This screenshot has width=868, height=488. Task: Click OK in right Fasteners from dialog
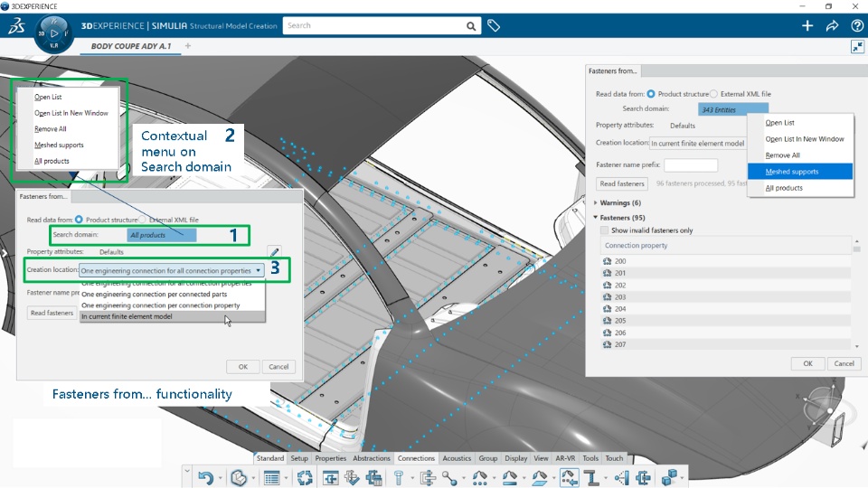807,363
